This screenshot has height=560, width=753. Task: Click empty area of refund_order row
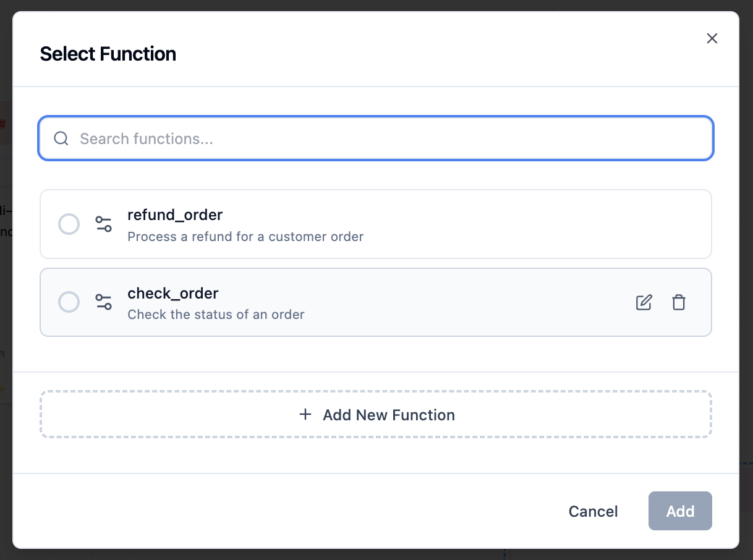(525, 224)
